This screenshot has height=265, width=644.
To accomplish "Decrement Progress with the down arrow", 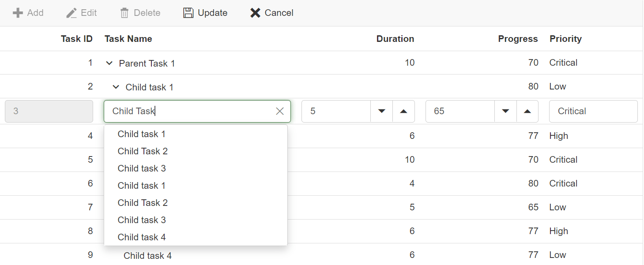I will click(x=505, y=111).
